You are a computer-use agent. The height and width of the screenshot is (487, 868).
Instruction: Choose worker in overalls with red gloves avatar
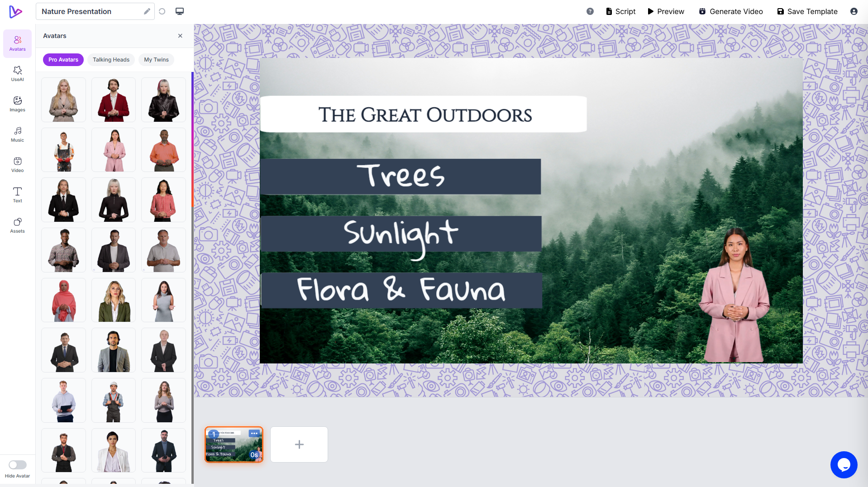[x=63, y=150]
